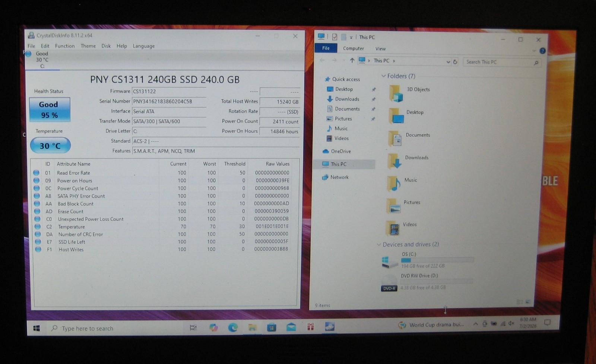Viewport: 596px width, 364px height.
Task: Click the Attribute Name column header
Action: point(74,164)
